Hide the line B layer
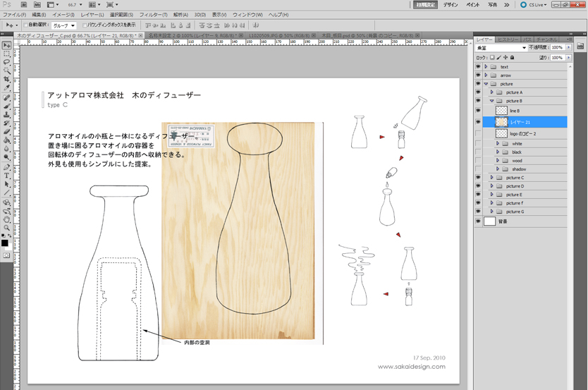588x390 pixels. click(479, 111)
